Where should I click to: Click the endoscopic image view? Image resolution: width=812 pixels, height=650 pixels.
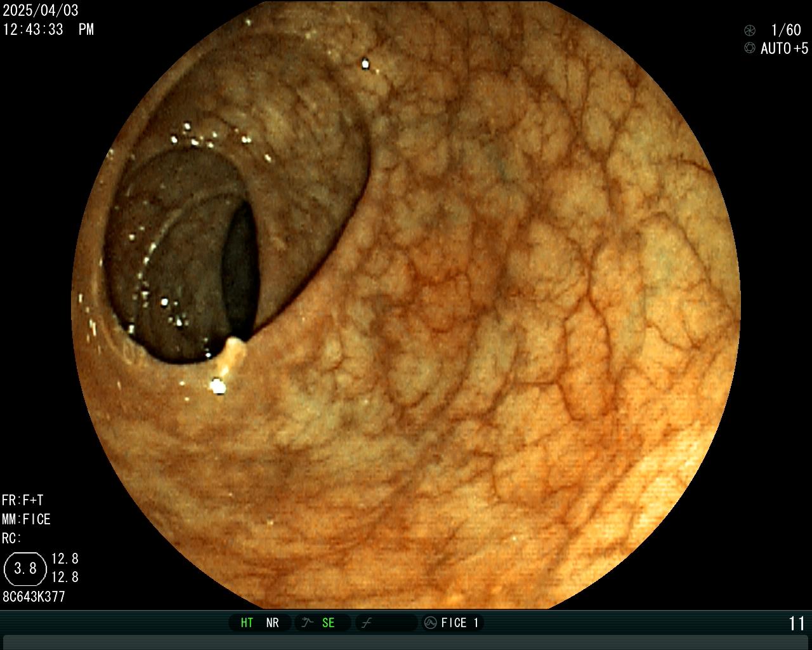(x=406, y=305)
